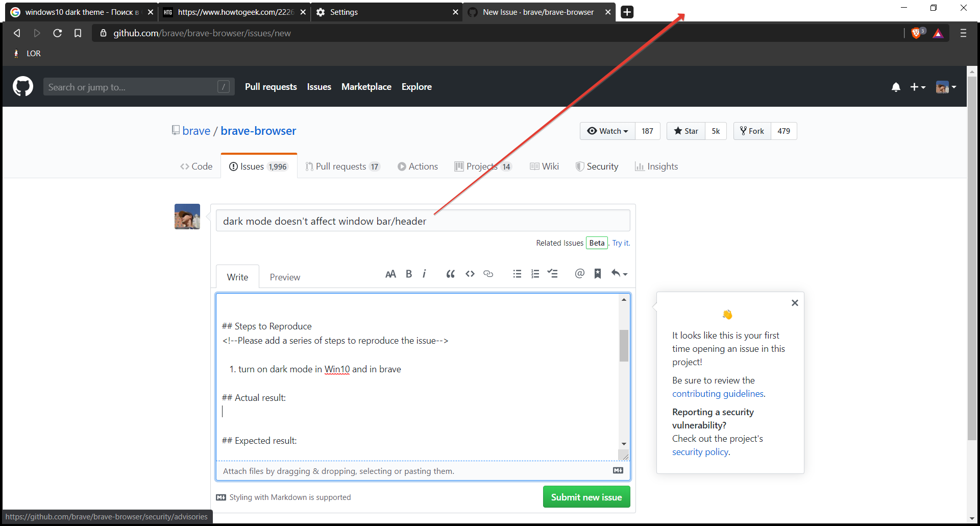
Task: Apply bold formatting
Action: coord(409,274)
